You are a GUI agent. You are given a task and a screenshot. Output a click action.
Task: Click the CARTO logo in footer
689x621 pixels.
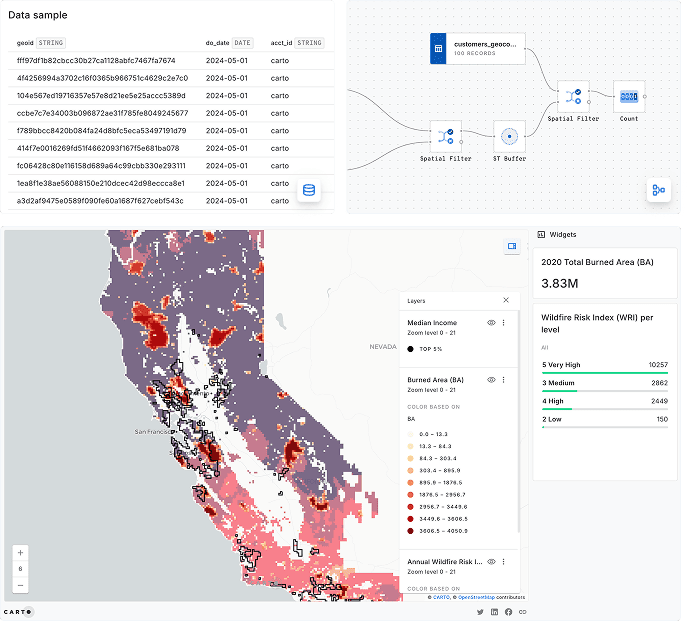18,612
